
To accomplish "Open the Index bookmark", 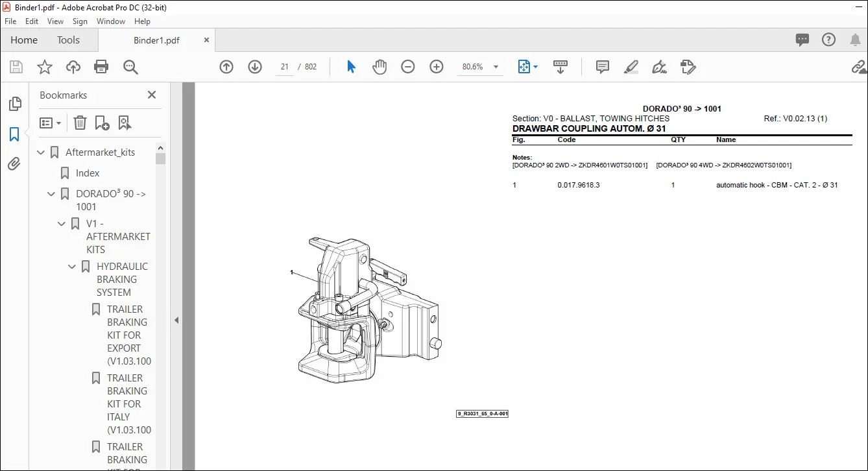I will point(88,173).
